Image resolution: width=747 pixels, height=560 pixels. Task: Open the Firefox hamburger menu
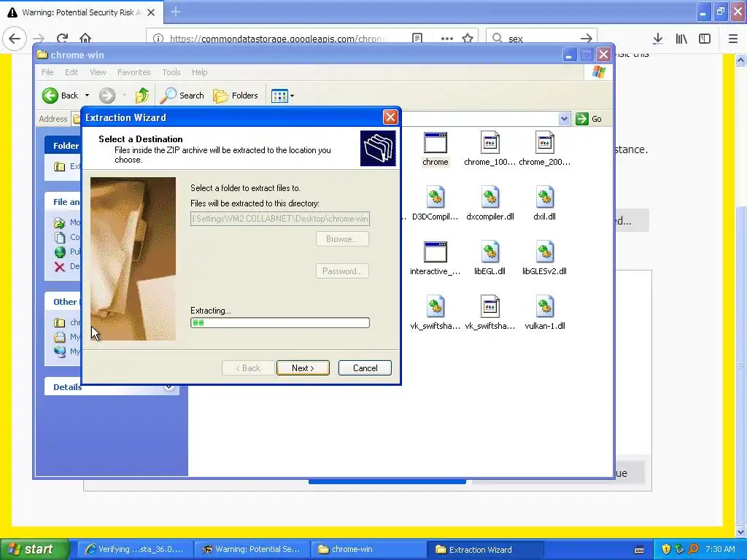[733, 39]
